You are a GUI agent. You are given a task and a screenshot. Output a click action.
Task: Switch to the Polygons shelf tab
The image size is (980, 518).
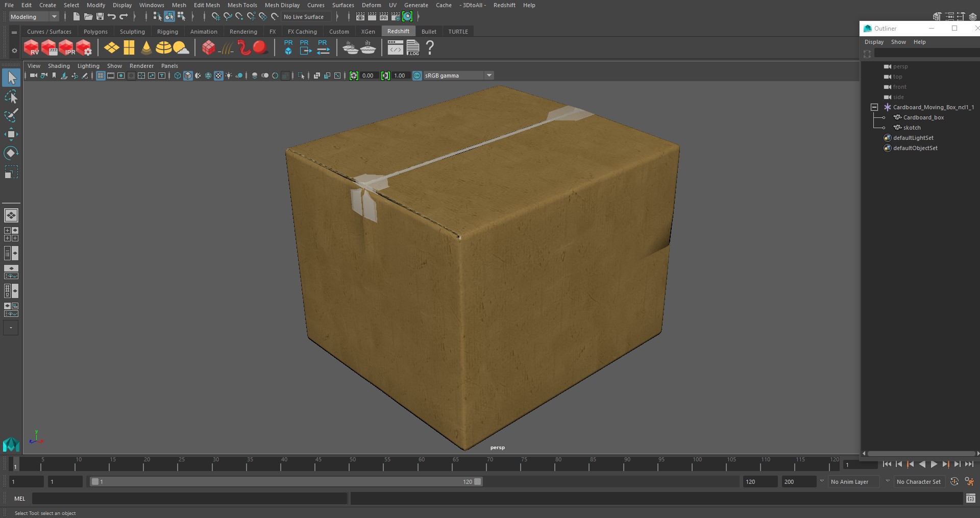point(95,32)
